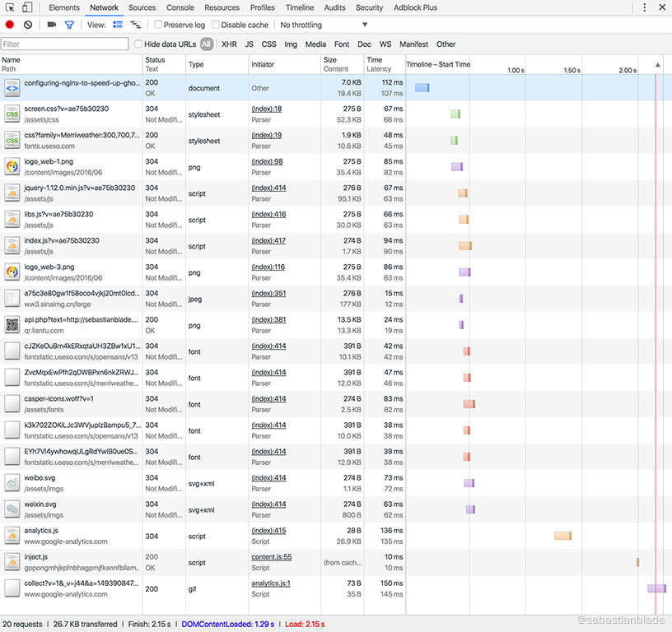Open initiator link analytics.js:1
Screen dimensions: 672x632
click(x=271, y=583)
